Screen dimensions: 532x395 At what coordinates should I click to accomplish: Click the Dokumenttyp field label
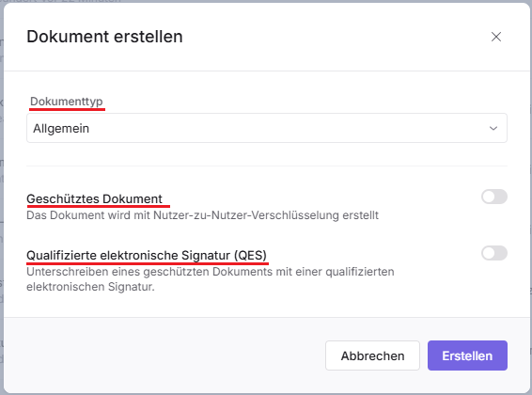pos(67,102)
